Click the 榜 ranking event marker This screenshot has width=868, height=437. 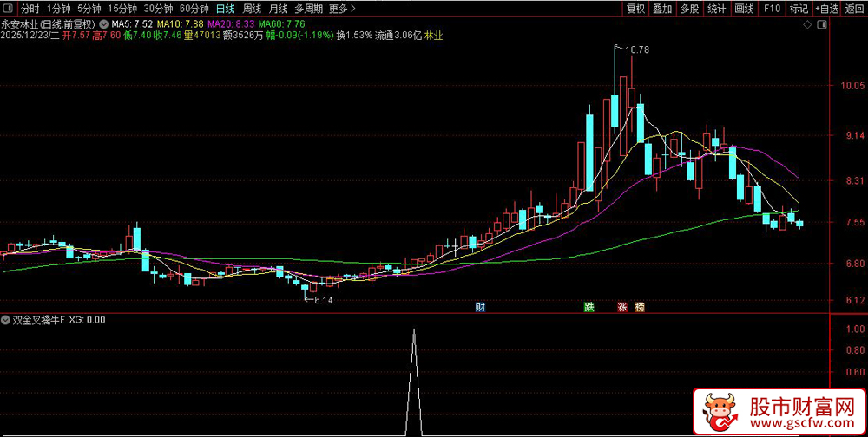point(640,307)
